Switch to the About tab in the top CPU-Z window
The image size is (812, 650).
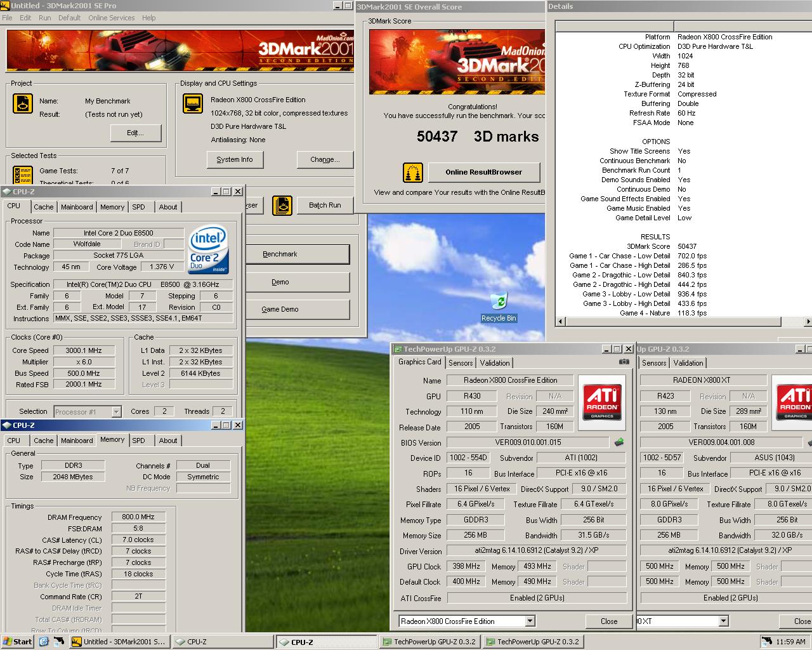pos(168,207)
